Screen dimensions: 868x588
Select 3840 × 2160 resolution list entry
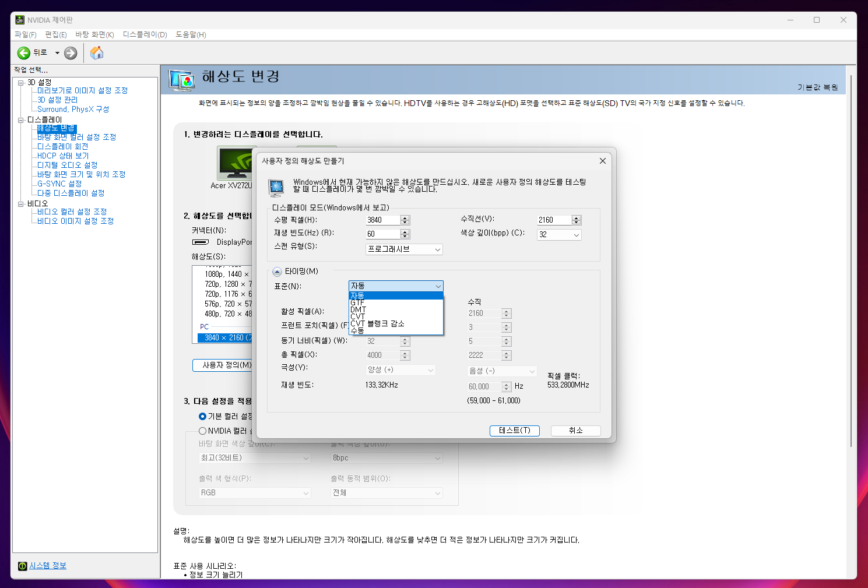tap(225, 338)
